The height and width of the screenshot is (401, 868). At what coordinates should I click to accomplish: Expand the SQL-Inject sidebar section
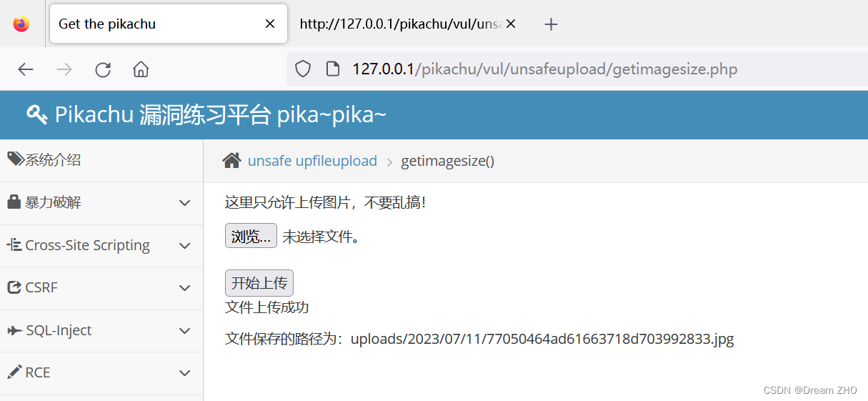coord(99,330)
